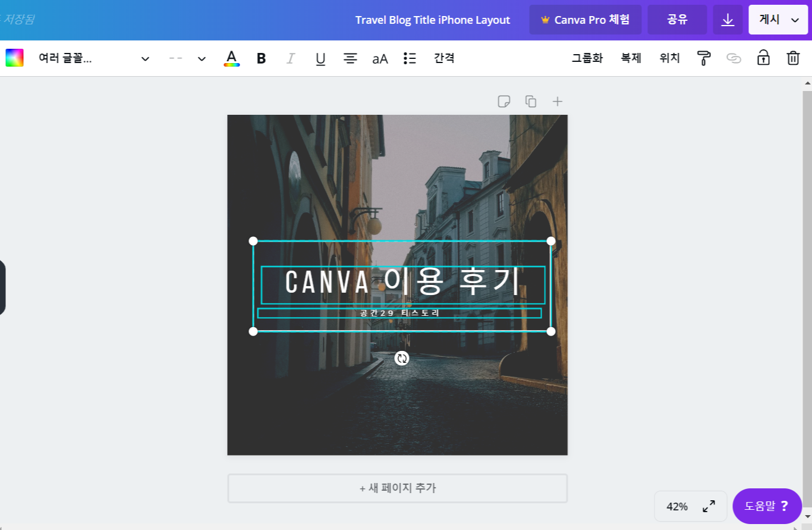
Task: Open the 위치 position menu
Action: point(670,58)
